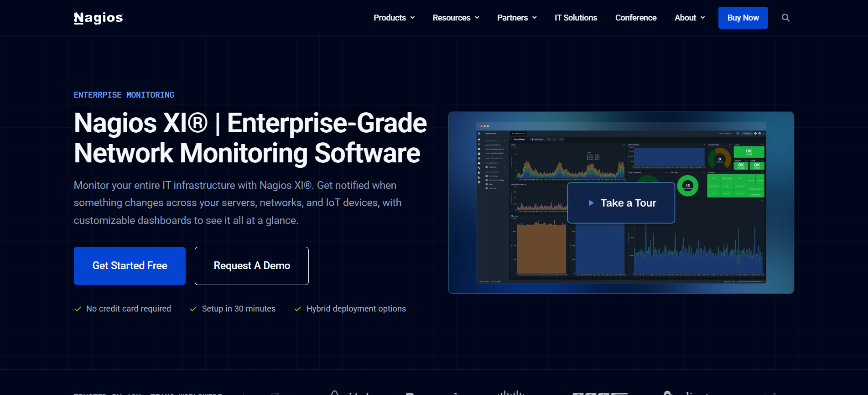Go to the IT Solutions page

coord(576,18)
